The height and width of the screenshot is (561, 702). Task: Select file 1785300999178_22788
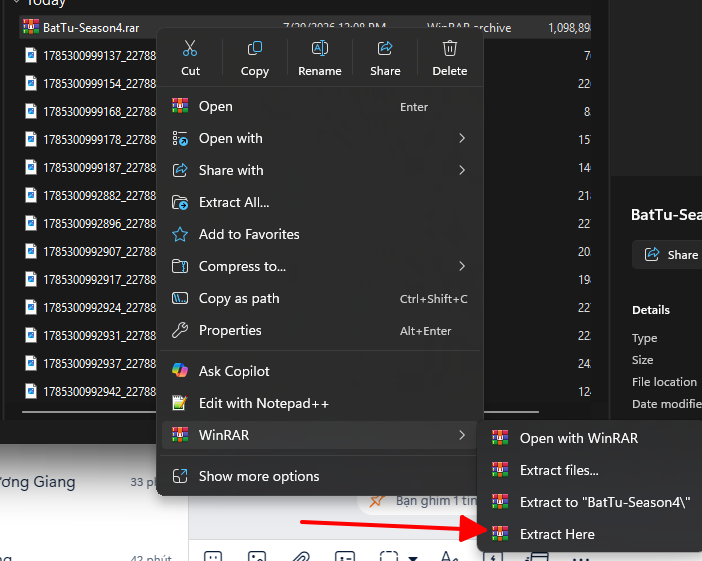99,140
